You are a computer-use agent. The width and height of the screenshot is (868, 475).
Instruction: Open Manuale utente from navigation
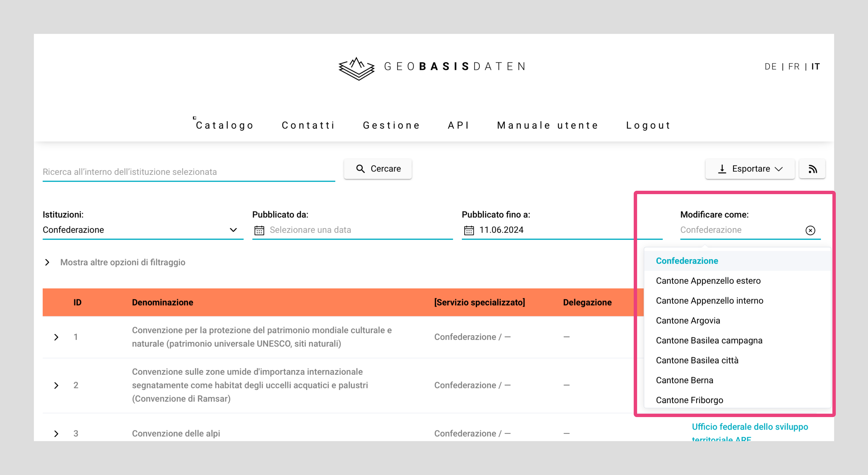(548, 125)
